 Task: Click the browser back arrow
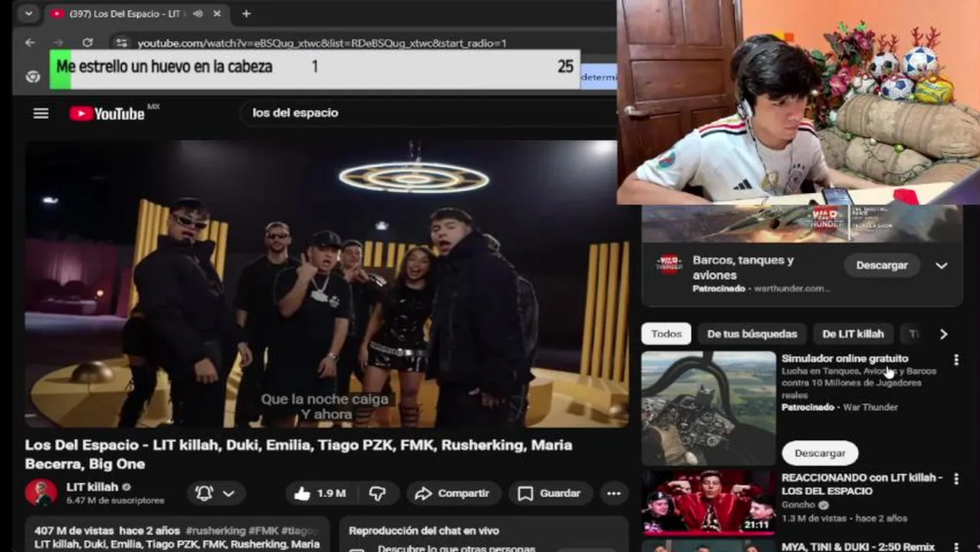pyautogui.click(x=30, y=43)
